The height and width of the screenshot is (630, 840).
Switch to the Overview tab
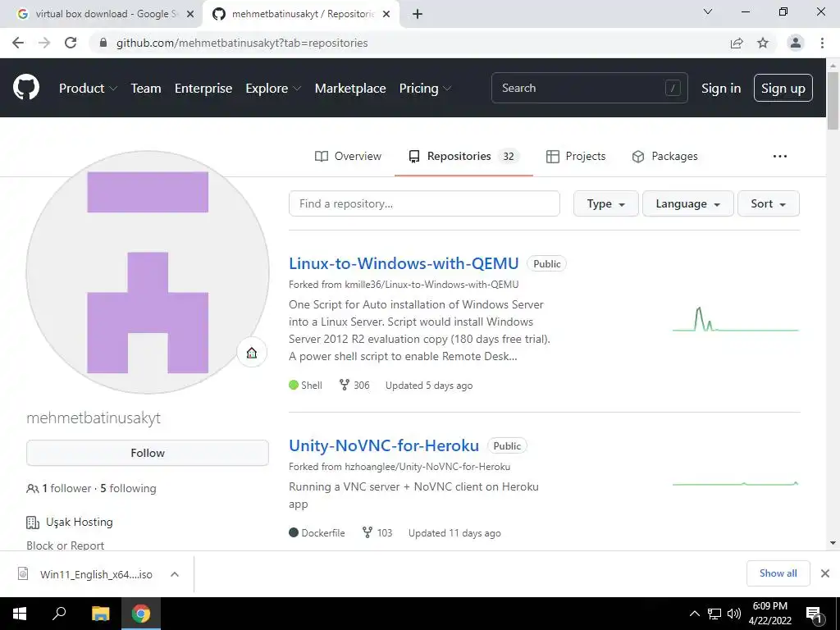pos(348,156)
